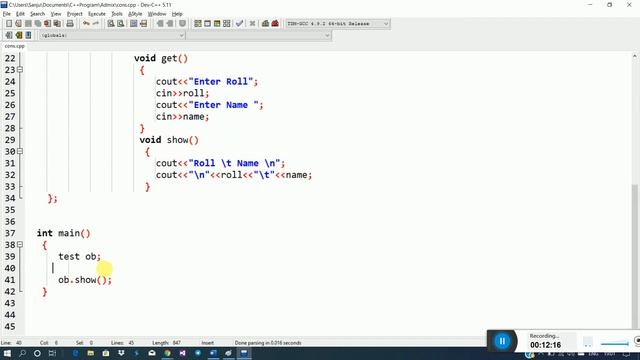Pause the screen recording
Screen dimensions: 640x360
[x=502, y=341]
